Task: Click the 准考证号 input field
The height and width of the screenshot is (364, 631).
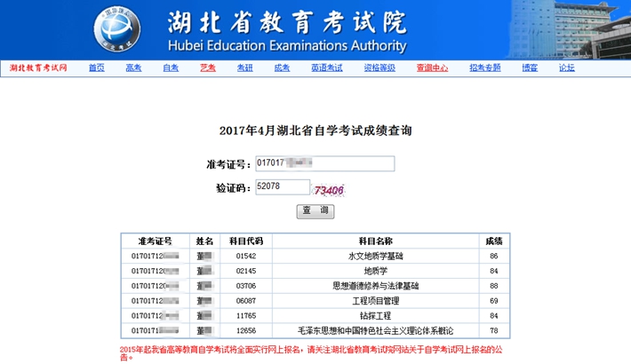Action: pyautogui.click(x=323, y=163)
